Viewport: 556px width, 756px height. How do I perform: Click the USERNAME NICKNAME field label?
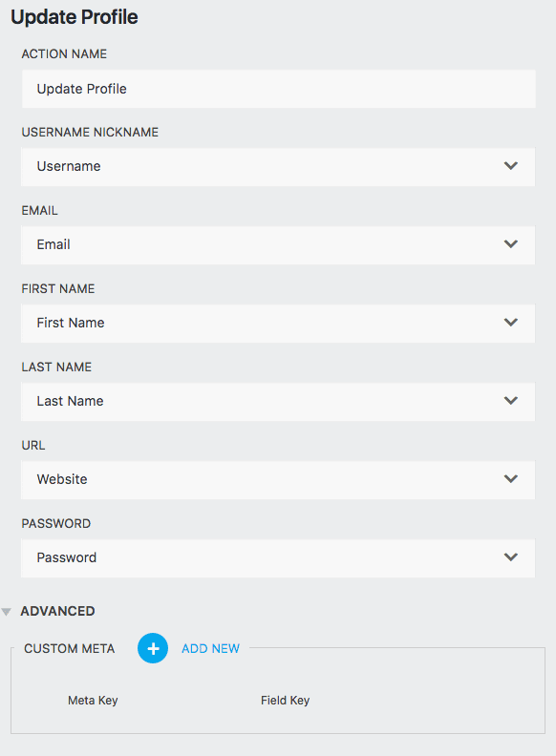[90, 132]
